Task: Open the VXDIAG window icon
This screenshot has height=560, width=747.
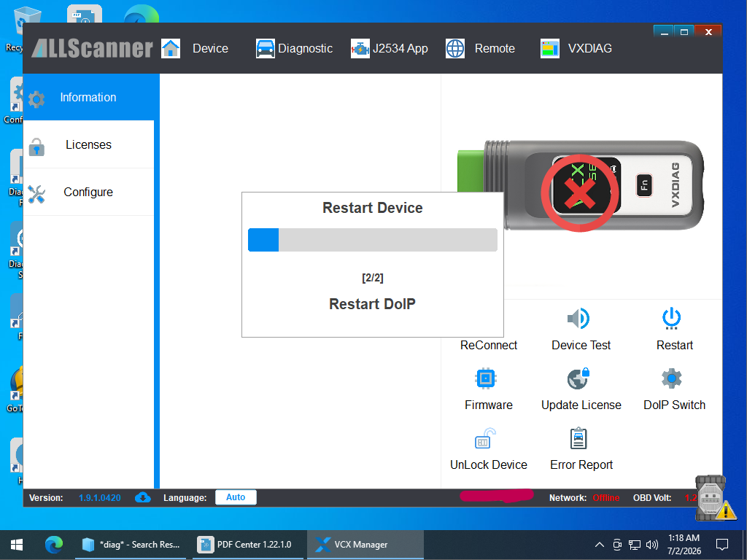Action: coord(550,49)
